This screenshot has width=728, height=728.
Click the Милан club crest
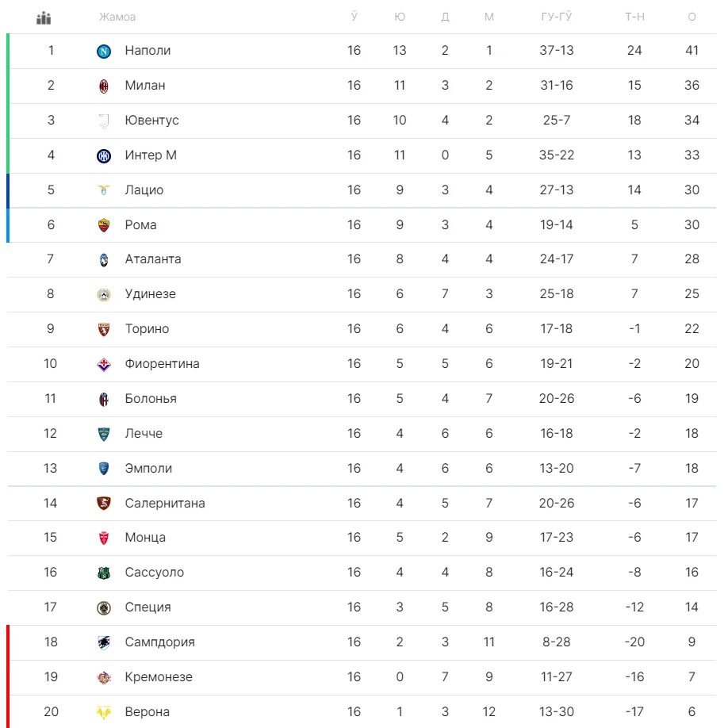click(104, 86)
